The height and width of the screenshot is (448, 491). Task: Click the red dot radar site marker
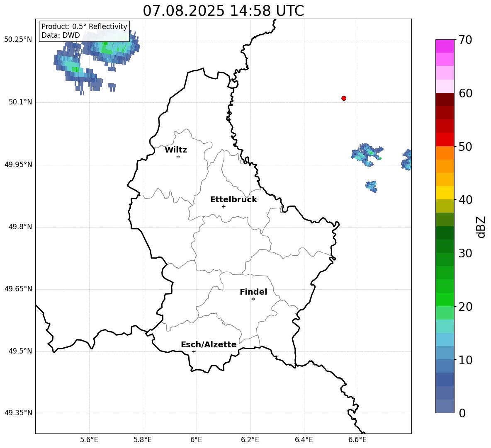pyautogui.click(x=343, y=98)
